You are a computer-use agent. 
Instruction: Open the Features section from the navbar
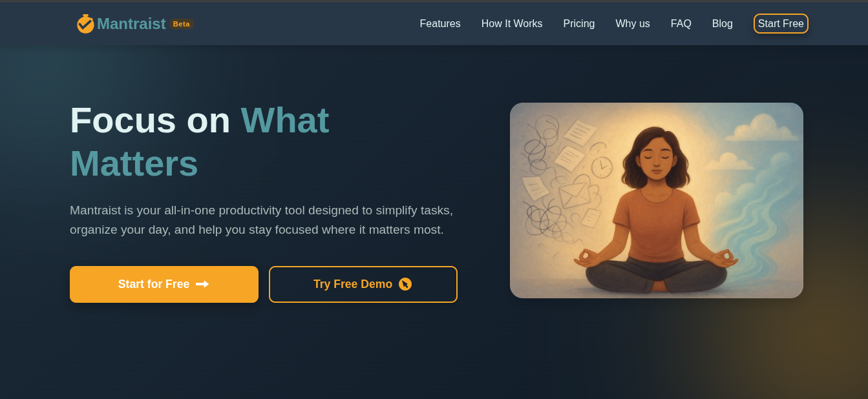(x=440, y=24)
